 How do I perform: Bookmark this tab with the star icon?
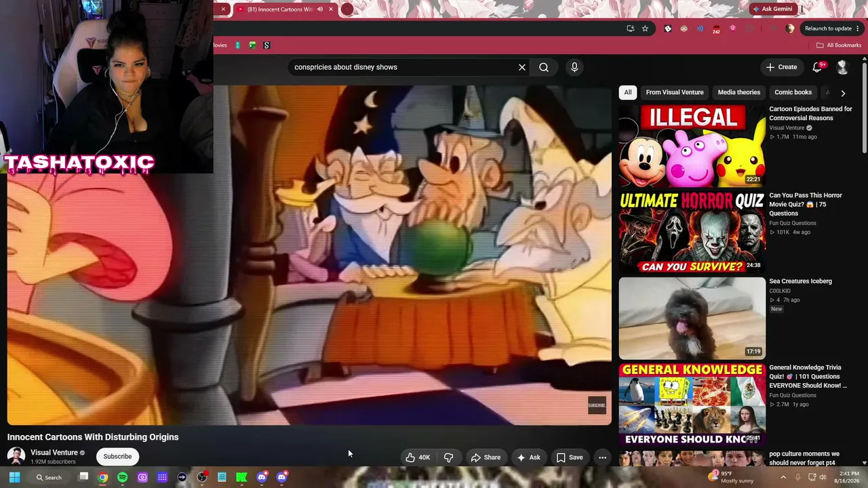(645, 28)
